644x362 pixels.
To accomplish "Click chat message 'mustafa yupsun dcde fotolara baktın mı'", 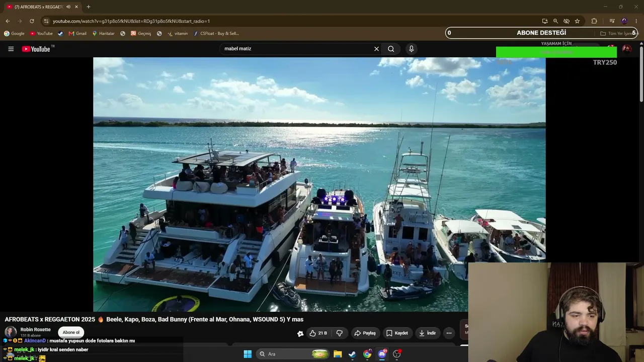I will 92,341.
